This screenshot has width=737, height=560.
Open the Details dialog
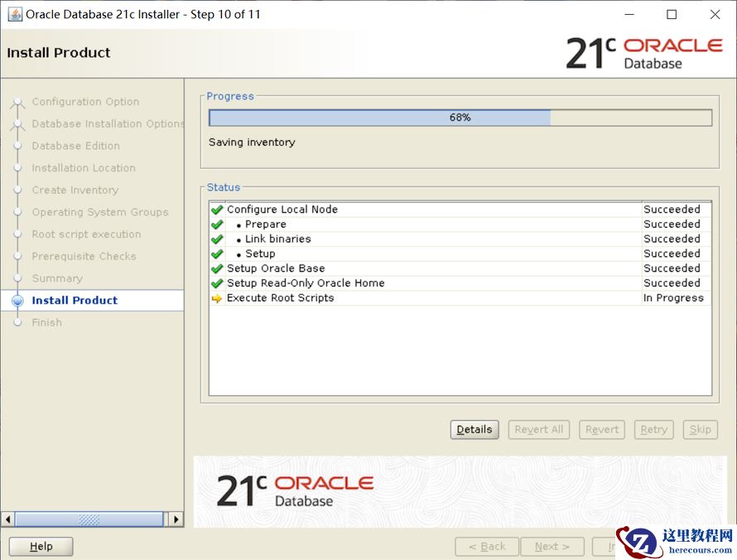[x=474, y=429]
